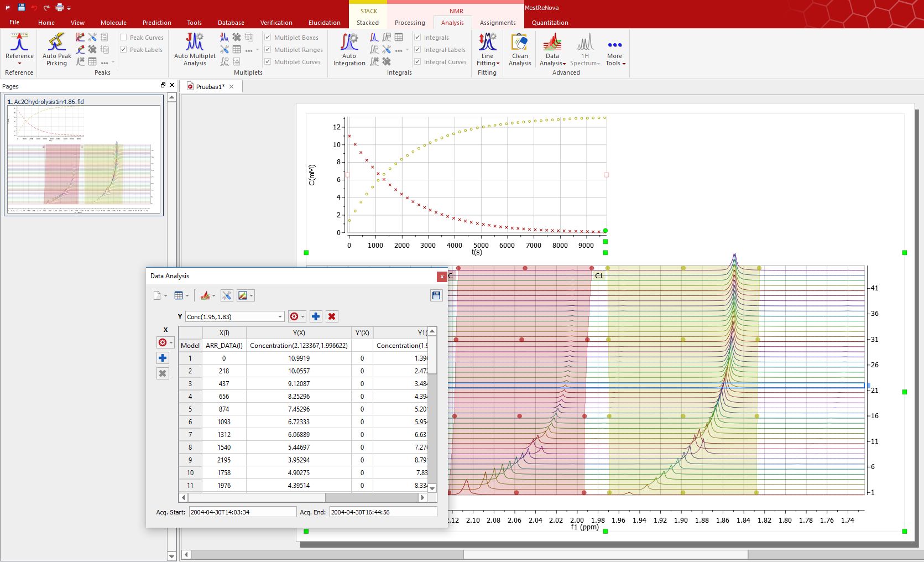Click the Y(X) column header

point(299,332)
